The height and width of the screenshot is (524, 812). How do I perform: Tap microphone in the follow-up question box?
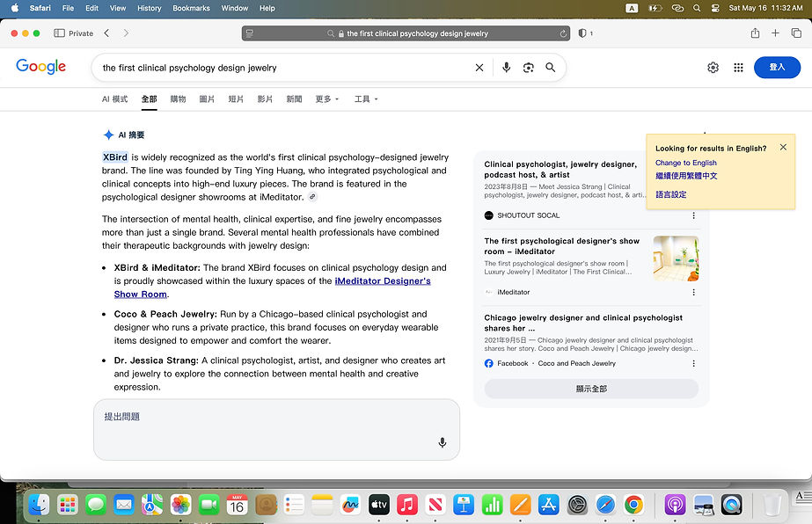pyautogui.click(x=443, y=443)
